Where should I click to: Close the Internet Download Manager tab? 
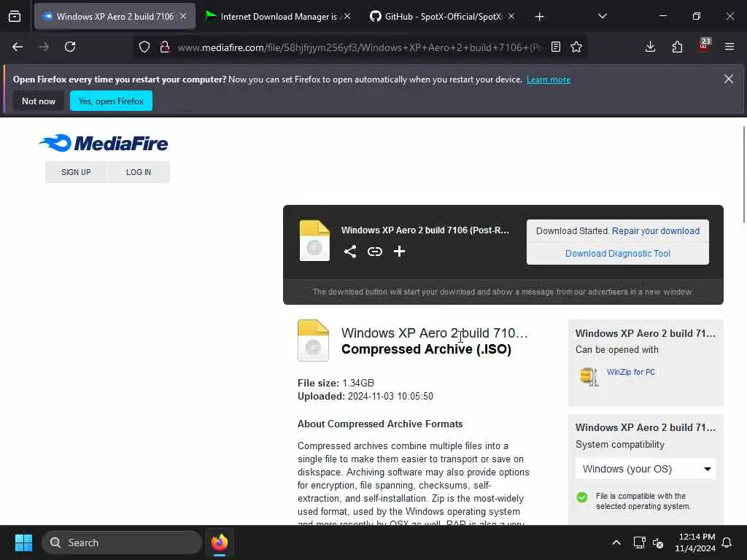tap(347, 16)
